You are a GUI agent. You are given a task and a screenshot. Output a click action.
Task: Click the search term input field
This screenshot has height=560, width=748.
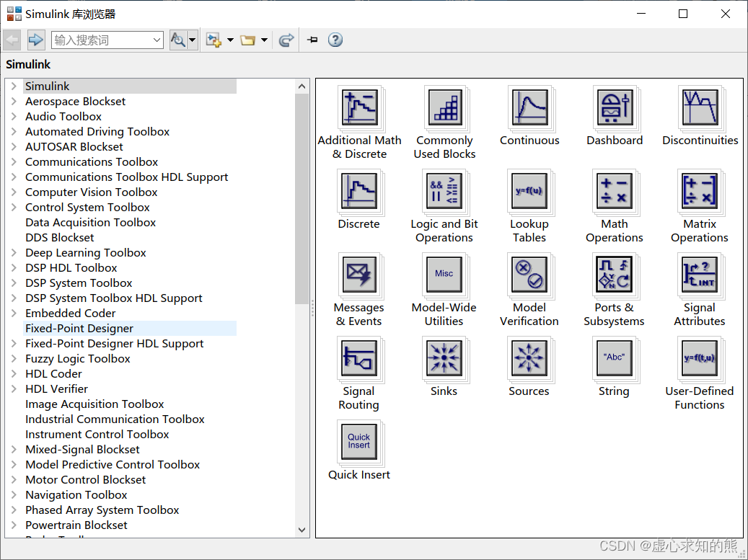[102, 40]
